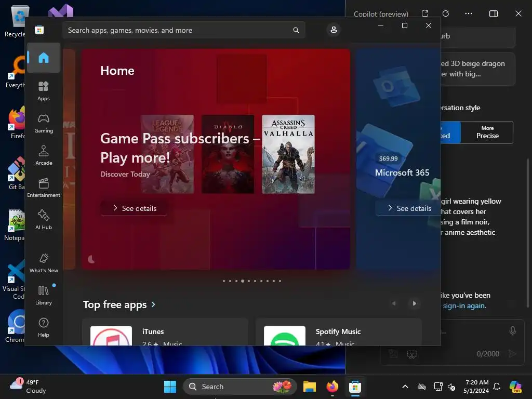Viewport: 532px width, 399px height.
Task: Open Store Help
Action: 44,328
